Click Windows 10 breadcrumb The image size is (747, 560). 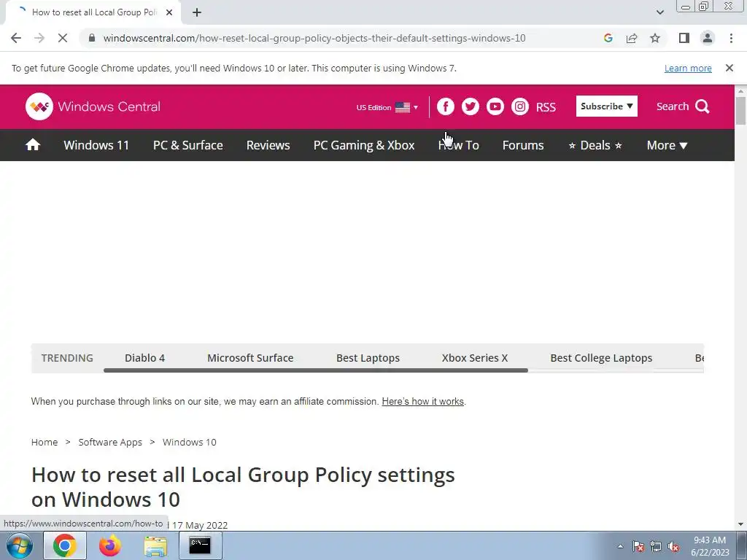(x=189, y=442)
